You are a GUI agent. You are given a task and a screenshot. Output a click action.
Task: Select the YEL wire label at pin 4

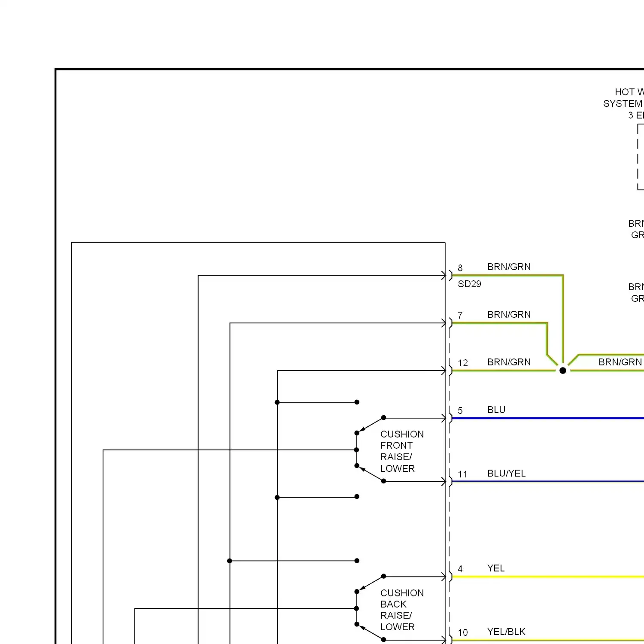(x=496, y=568)
